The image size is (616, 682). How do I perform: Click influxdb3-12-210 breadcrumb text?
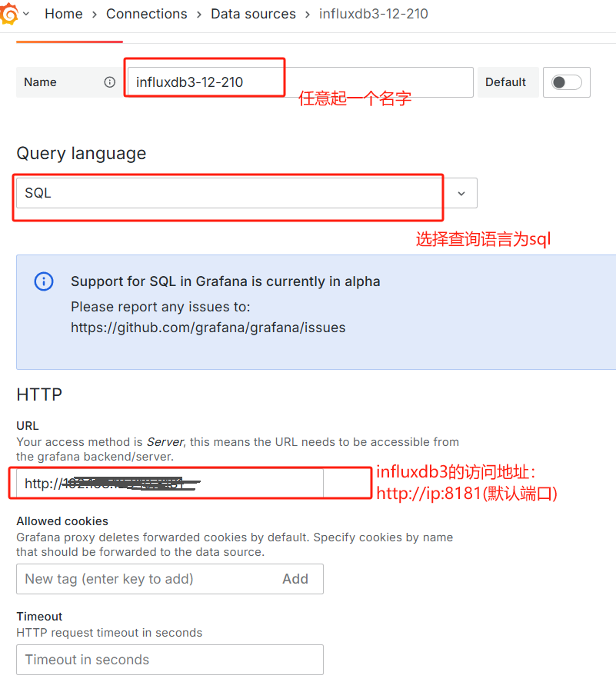373,14
